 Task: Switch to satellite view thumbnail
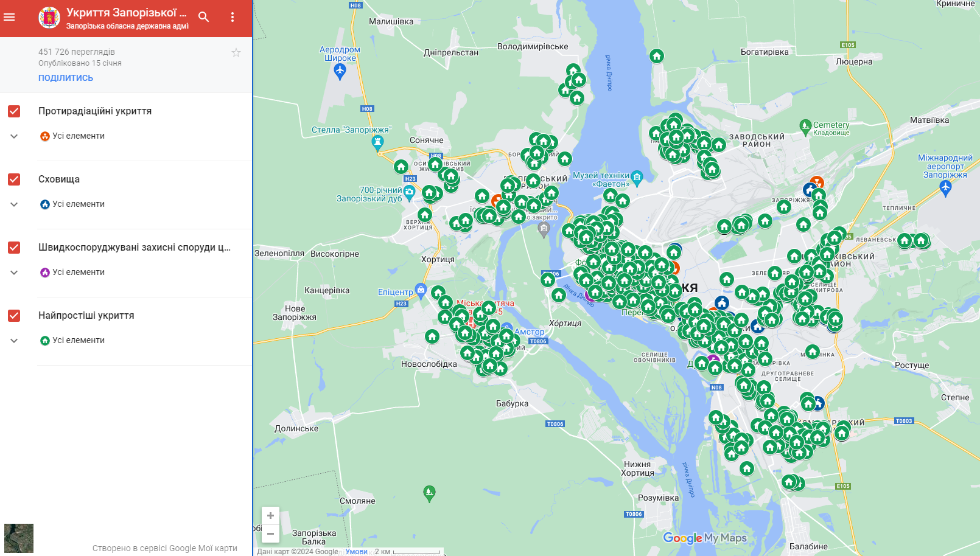tap(19, 538)
